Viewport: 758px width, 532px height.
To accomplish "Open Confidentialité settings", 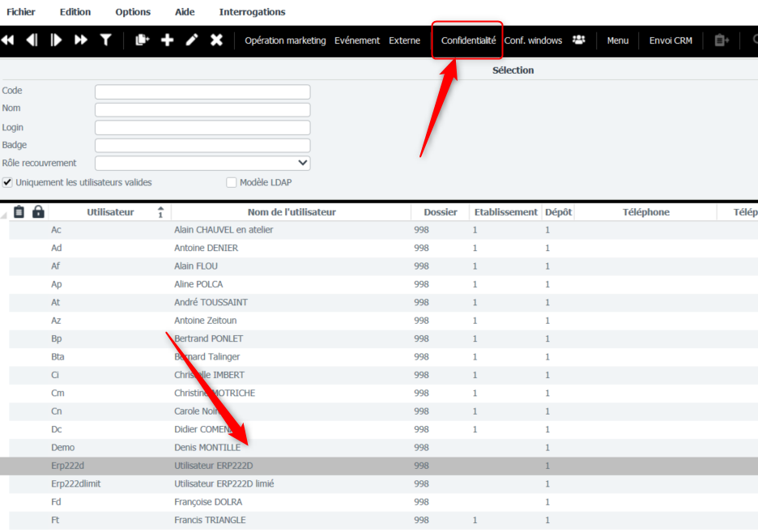I will pos(468,40).
